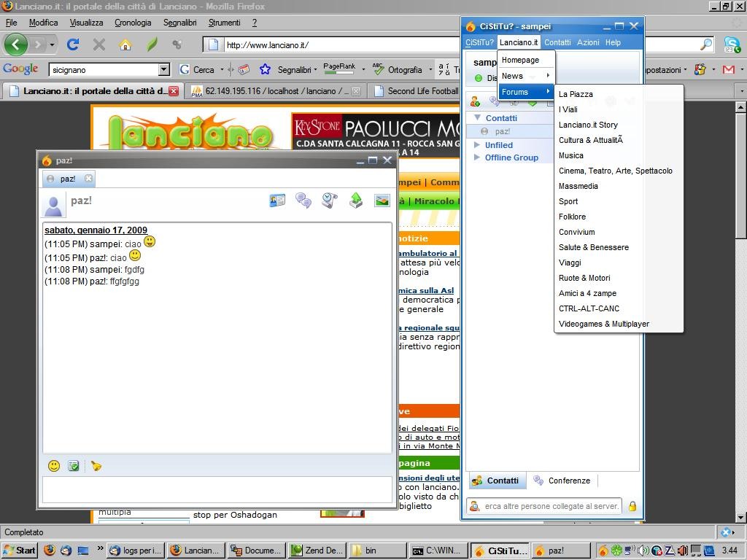This screenshot has height=560, width=747.
Task: Close the Lanciano.it browser tab
Action: tap(174, 91)
